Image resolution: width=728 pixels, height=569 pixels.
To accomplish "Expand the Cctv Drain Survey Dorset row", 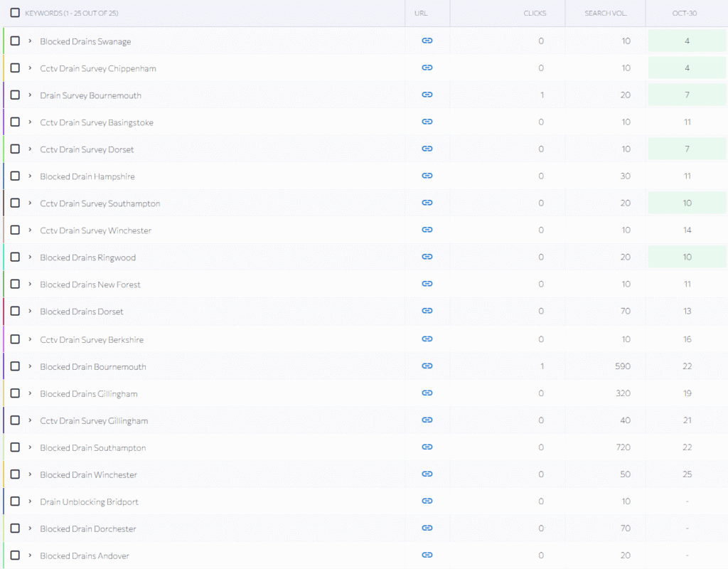I will [30, 149].
